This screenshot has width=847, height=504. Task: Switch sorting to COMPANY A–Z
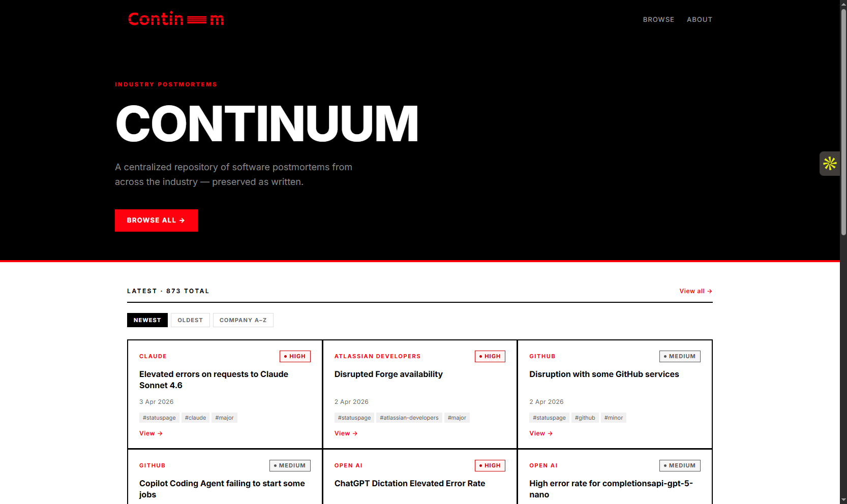[x=243, y=320]
